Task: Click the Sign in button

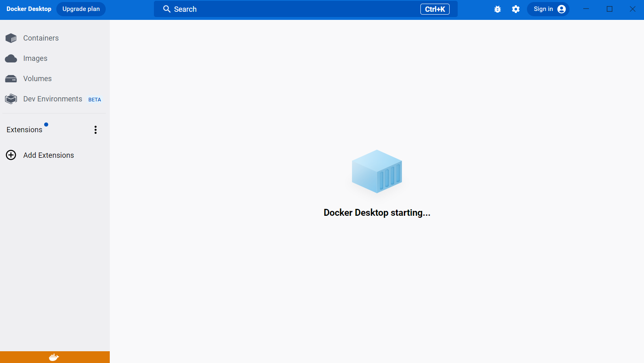Action: (548, 9)
